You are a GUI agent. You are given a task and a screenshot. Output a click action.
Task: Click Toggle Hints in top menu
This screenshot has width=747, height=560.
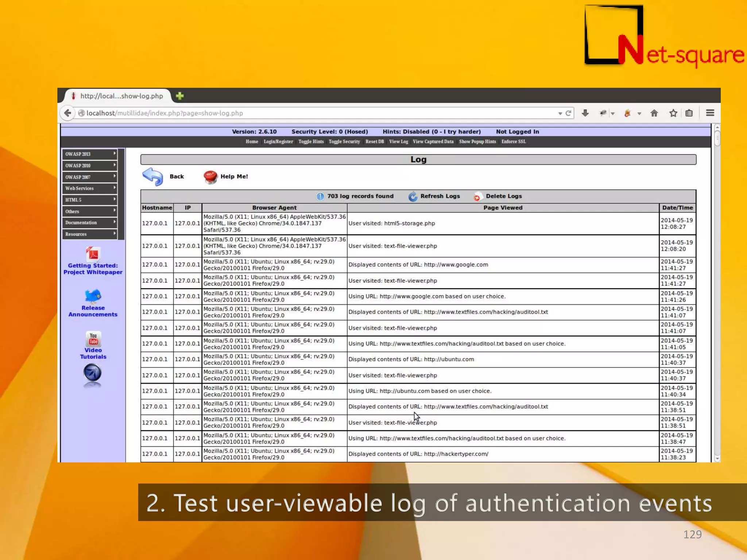pyautogui.click(x=311, y=141)
